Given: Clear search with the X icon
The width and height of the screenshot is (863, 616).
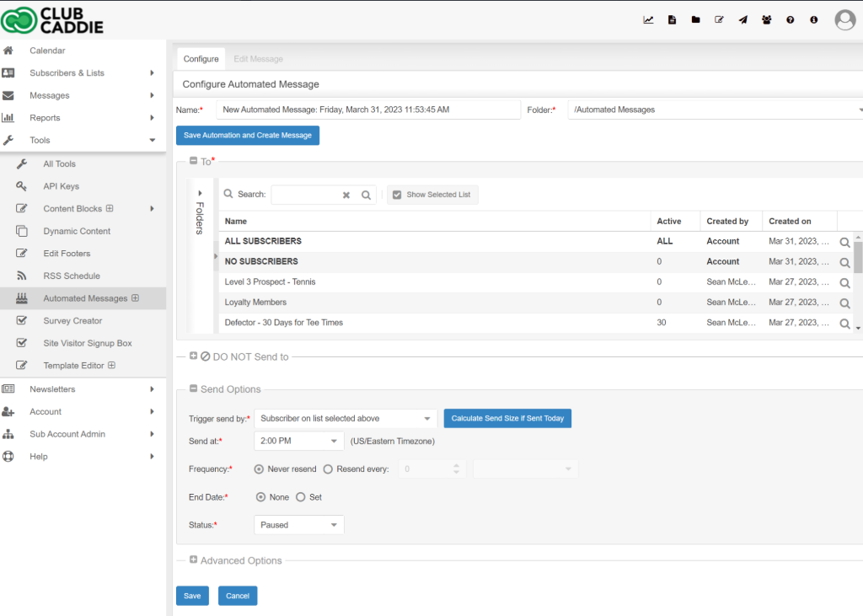Looking at the screenshot, I should coord(346,195).
